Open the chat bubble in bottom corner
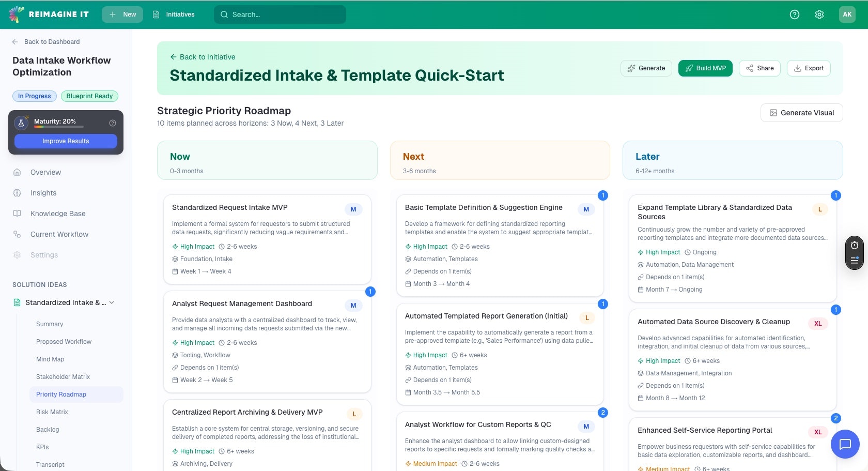 [845, 444]
